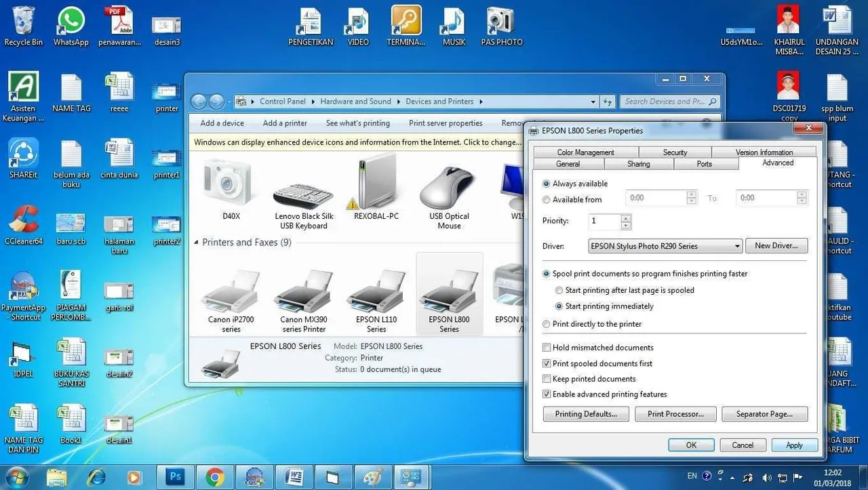Open the Version Information tab
Screen dimensions: 868x490
764,152
